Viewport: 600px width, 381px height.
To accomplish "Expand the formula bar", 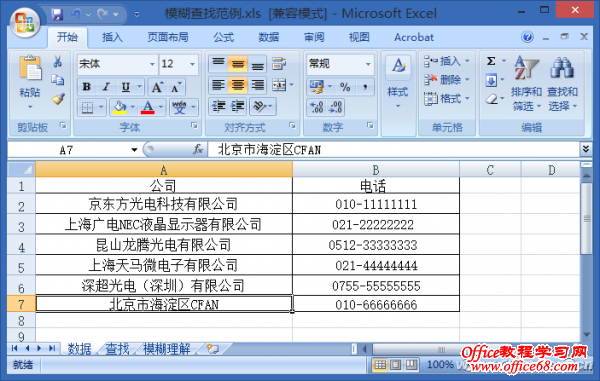I will [585, 149].
